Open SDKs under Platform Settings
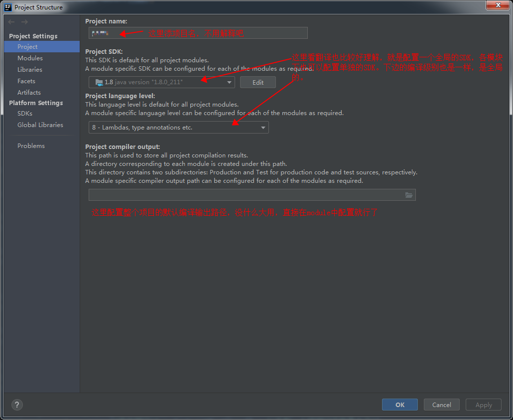513x420 pixels. (24, 113)
